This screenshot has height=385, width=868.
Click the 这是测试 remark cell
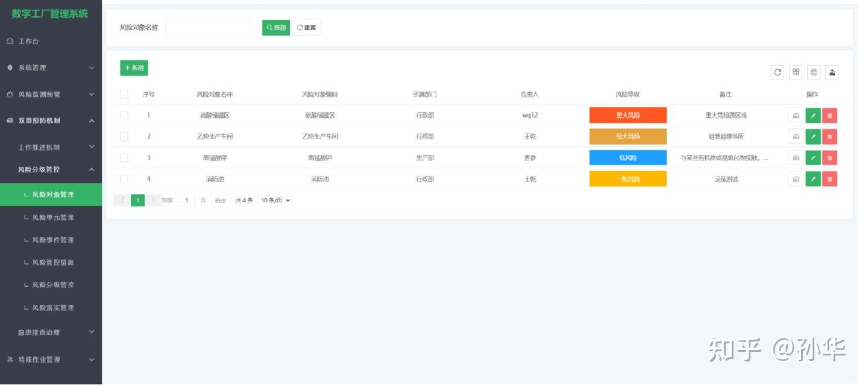point(726,179)
